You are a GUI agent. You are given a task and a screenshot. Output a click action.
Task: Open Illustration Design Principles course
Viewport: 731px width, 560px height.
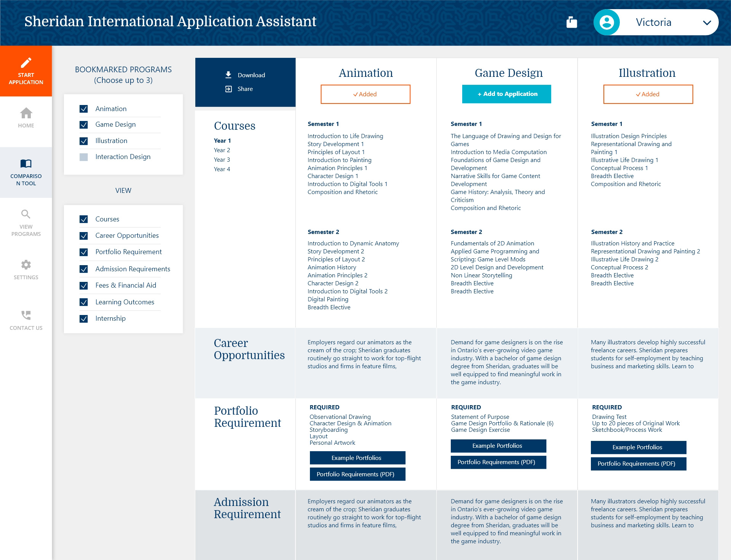(629, 136)
